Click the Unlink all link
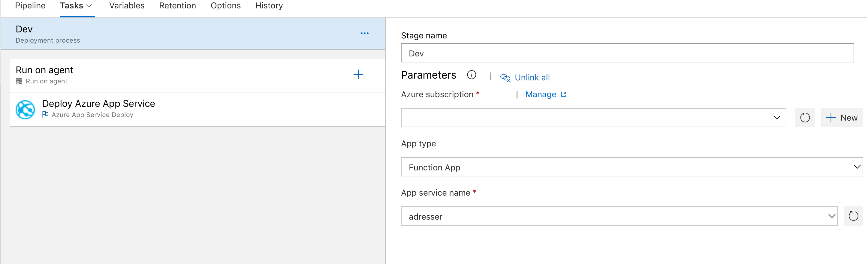 coord(532,78)
